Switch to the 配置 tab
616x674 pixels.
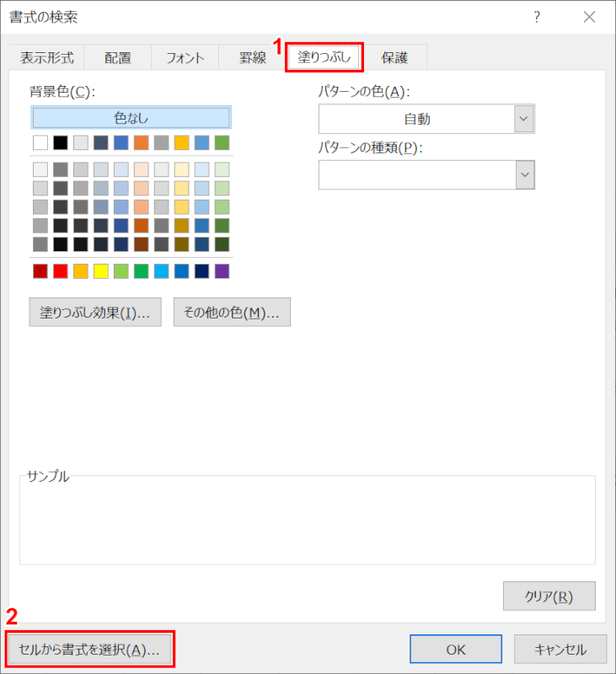(x=118, y=57)
